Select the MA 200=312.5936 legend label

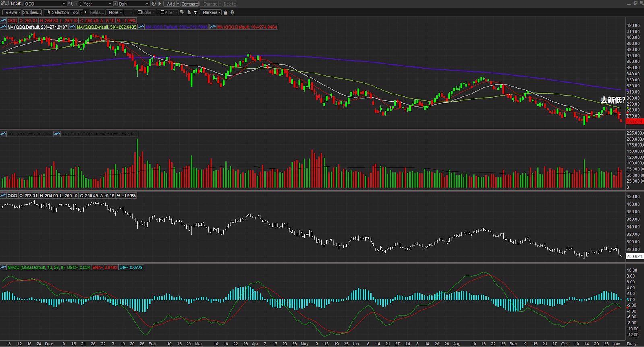[177, 27]
